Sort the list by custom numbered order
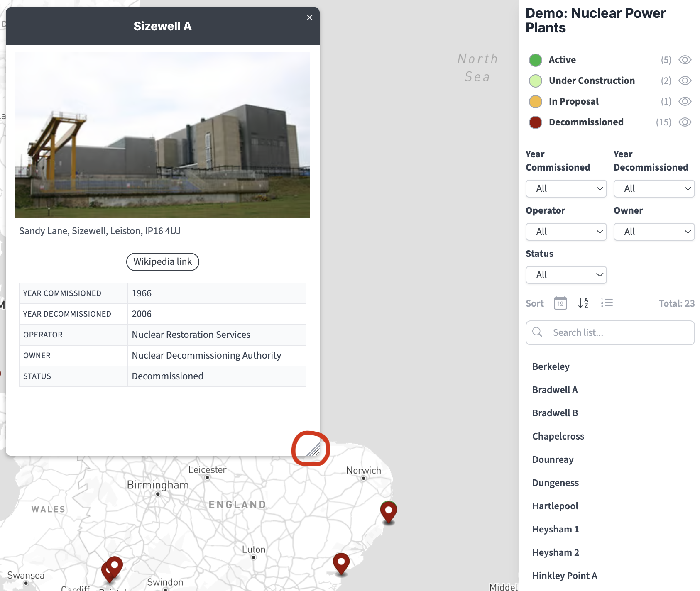 click(x=607, y=303)
